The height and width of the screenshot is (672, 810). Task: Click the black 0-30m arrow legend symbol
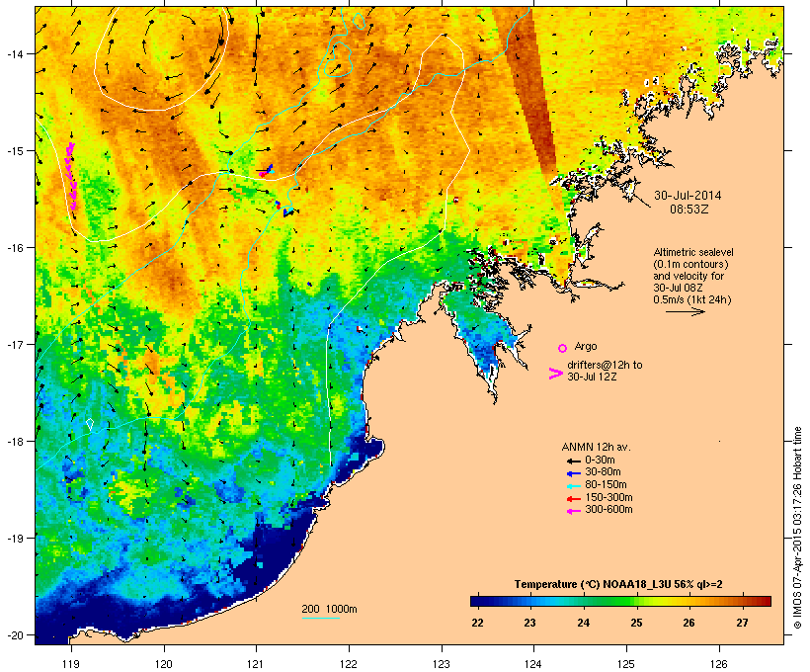(x=573, y=462)
